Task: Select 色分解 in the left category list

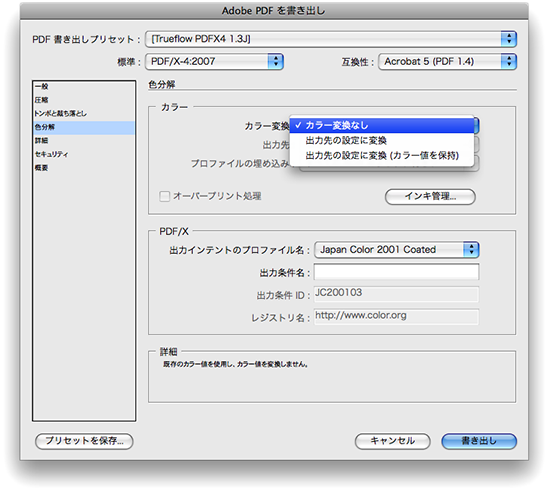Action: tap(83, 127)
